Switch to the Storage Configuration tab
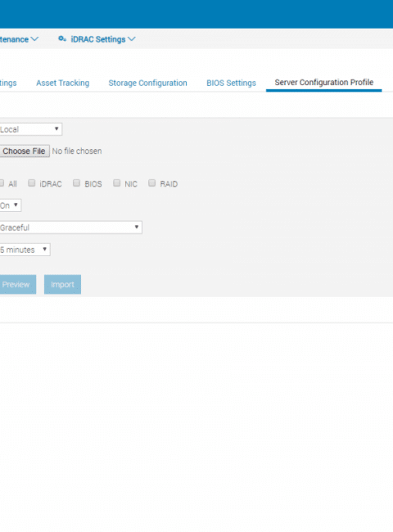This screenshot has height=532, width=393. [x=147, y=83]
